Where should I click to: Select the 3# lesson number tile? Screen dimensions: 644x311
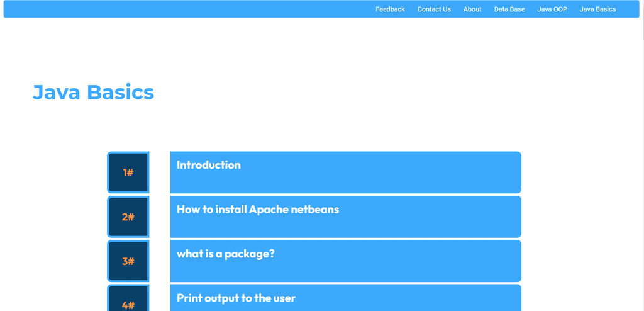point(128,261)
